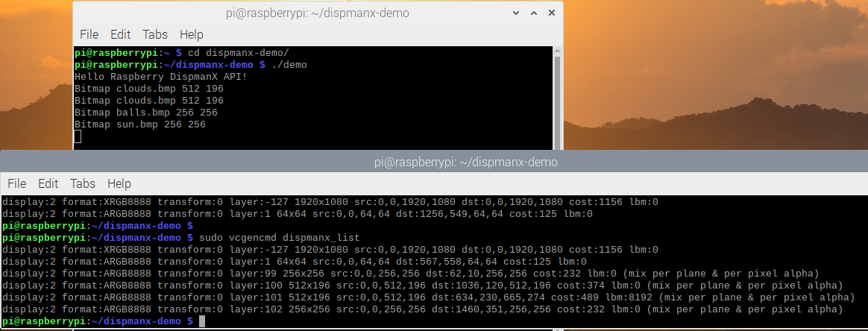Click the upper terminal title bar text
The width and height of the screenshot is (868, 331).
(x=318, y=13)
